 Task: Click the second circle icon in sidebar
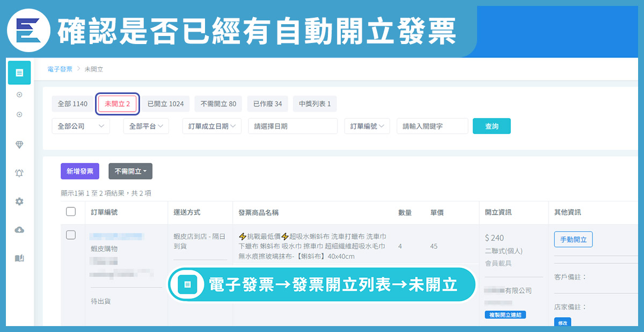pyautogui.click(x=19, y=114)
